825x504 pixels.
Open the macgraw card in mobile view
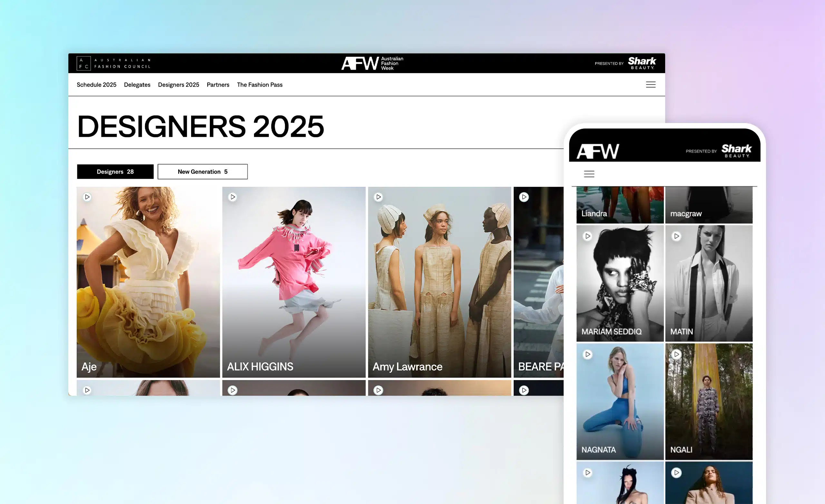pyautogui.click(x=709, y=205)
